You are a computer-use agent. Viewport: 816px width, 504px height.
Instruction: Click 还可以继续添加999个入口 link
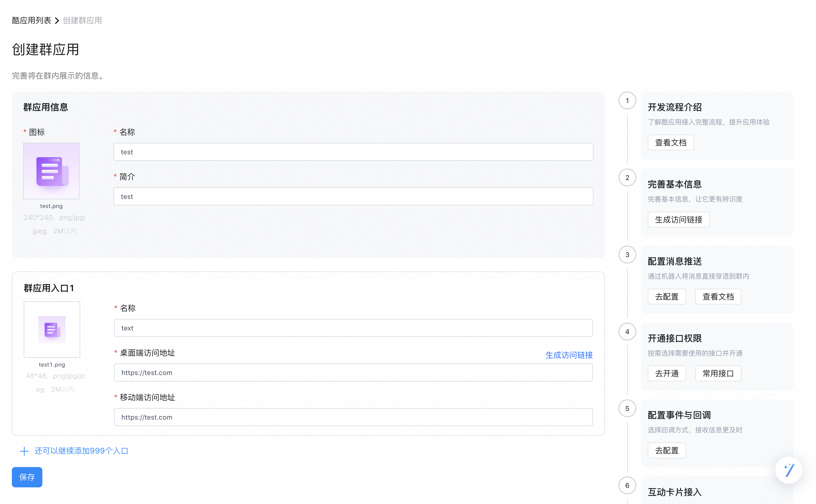tap(81, 451)
